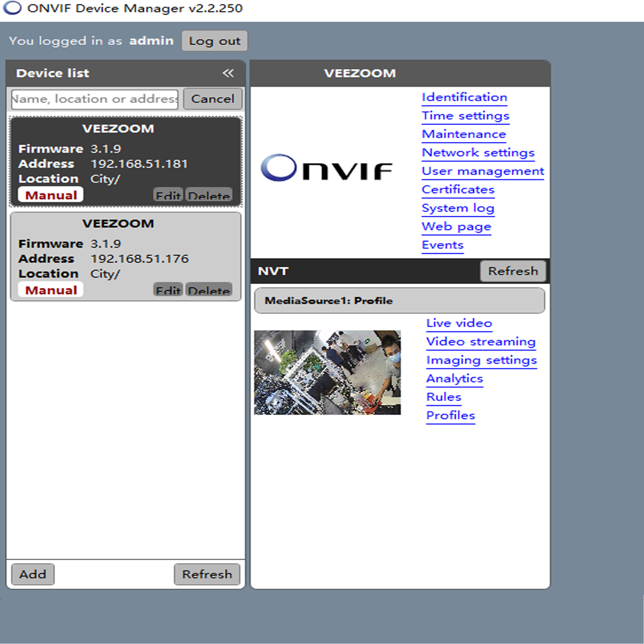This screenshot has width=644, height=644.
Task: Click address text 192.168.51.176
Action: (x=140, y=259)
